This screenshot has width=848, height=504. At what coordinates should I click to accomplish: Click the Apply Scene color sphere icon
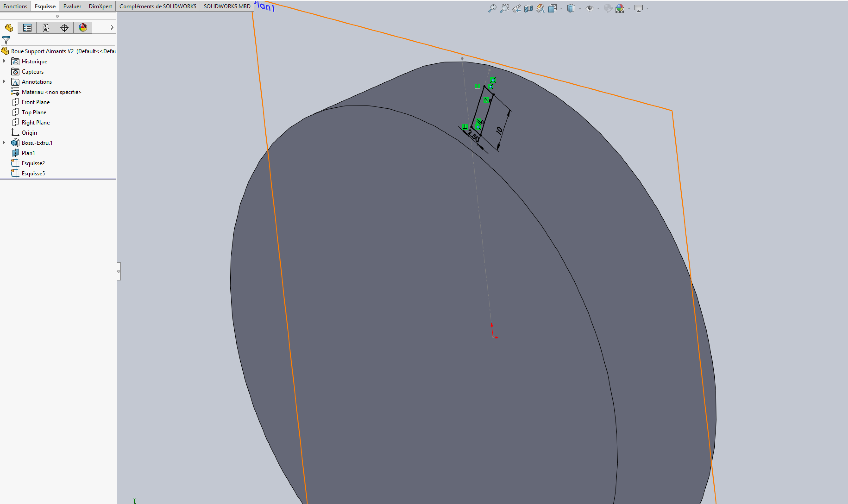620,9
